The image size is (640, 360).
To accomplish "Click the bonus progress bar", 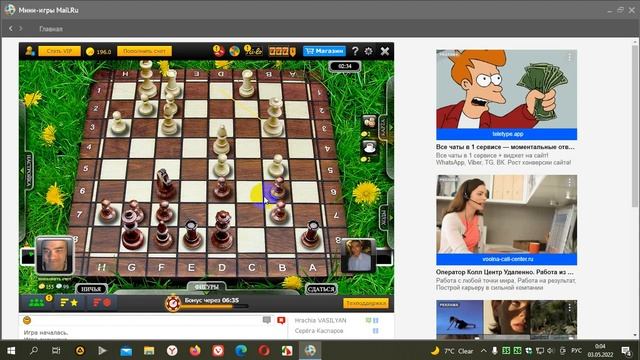I will click(215, 306).
